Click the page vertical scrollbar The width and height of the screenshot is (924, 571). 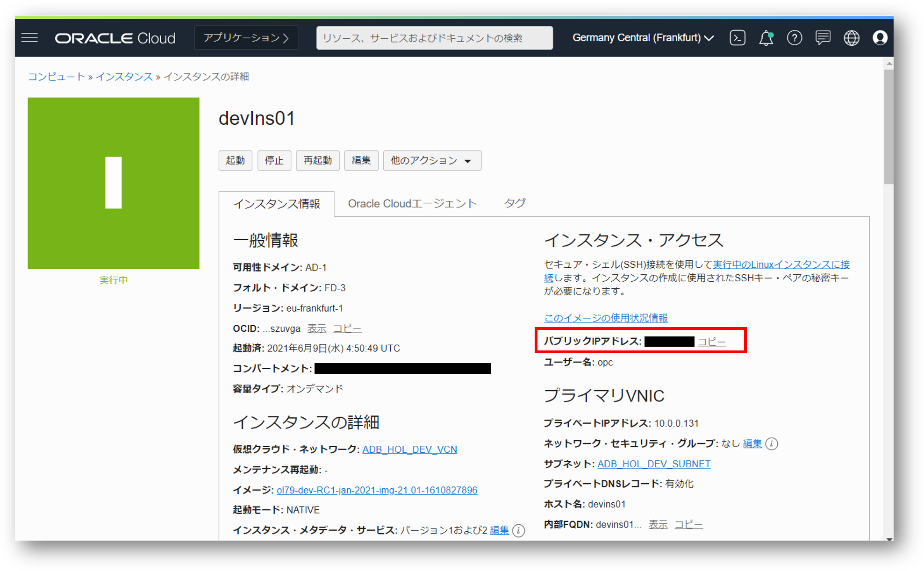pyautogui.click(x=888, y=126)
